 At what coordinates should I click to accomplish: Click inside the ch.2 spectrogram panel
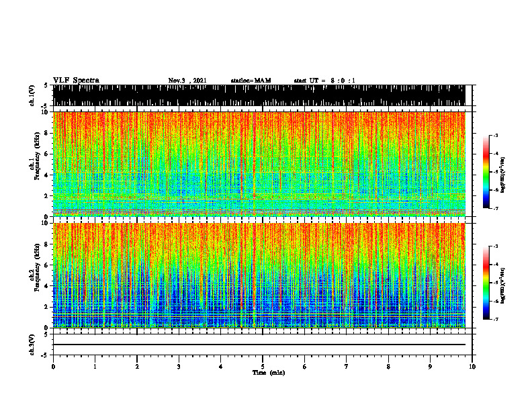tap(259, 275)
